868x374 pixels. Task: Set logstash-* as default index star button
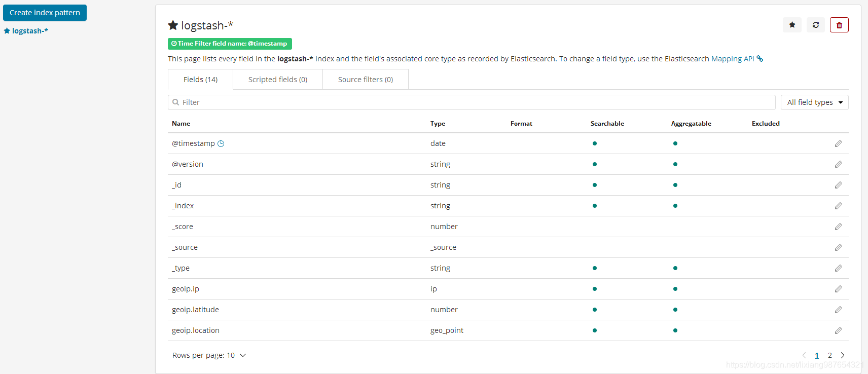pyautogui.click(x=792, y=25)
